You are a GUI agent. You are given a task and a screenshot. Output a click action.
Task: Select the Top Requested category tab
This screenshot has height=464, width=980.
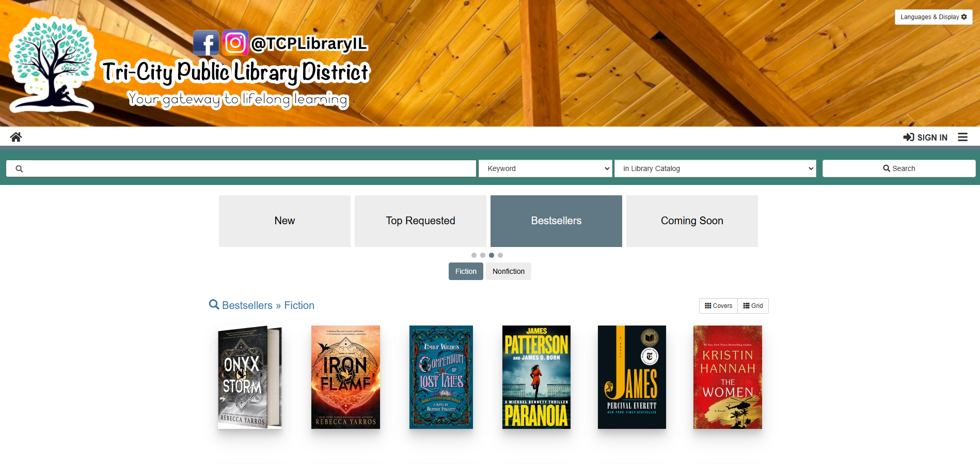(420, 221)
